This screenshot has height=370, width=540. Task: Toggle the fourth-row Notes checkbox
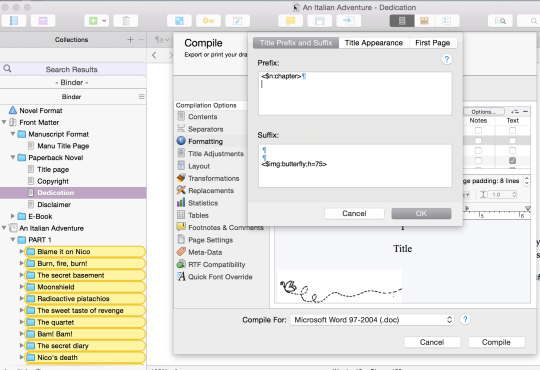click(478, 161)
